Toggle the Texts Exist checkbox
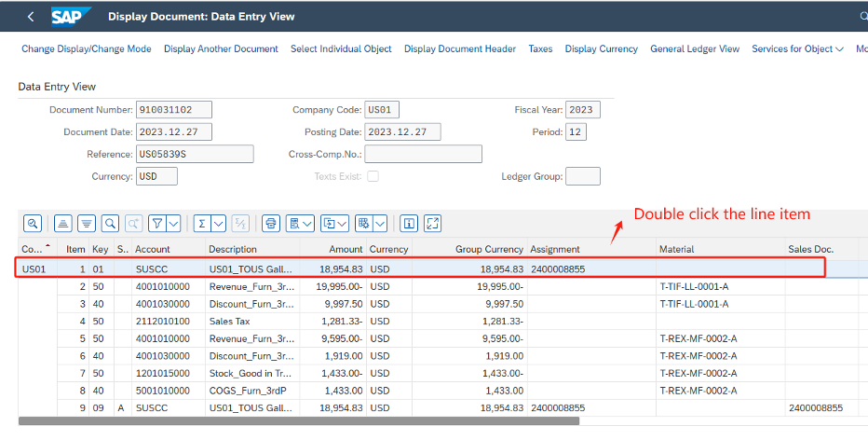The width and height of the screenshot is (868, 440). click(373, 176)
